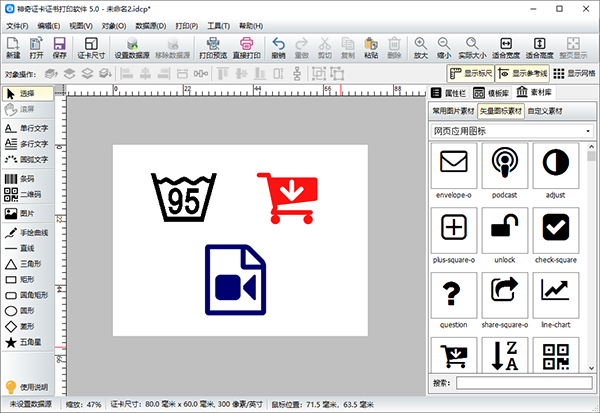600x413 pixels.
Task: Pick the share-square-o icon thumbnail
Action: point(505,295)
